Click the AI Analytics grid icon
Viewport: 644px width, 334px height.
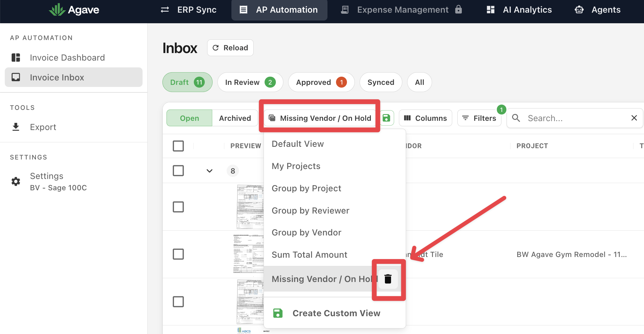tap(491, 10)
